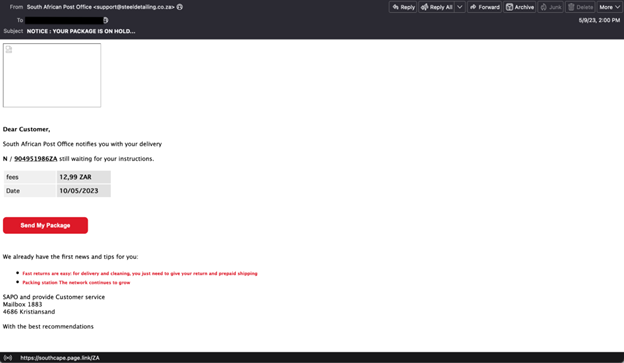
Task: Delete this email
Action: coord(580,7)
